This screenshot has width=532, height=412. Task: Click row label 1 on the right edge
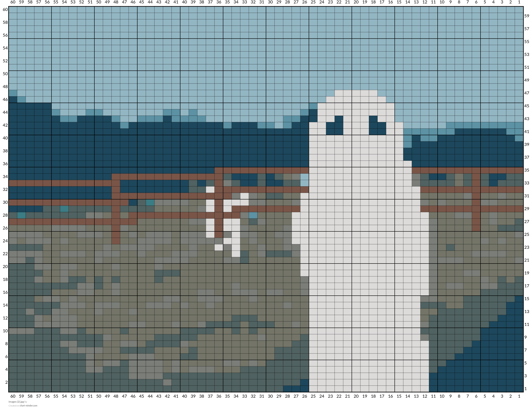tap(526, 389)
